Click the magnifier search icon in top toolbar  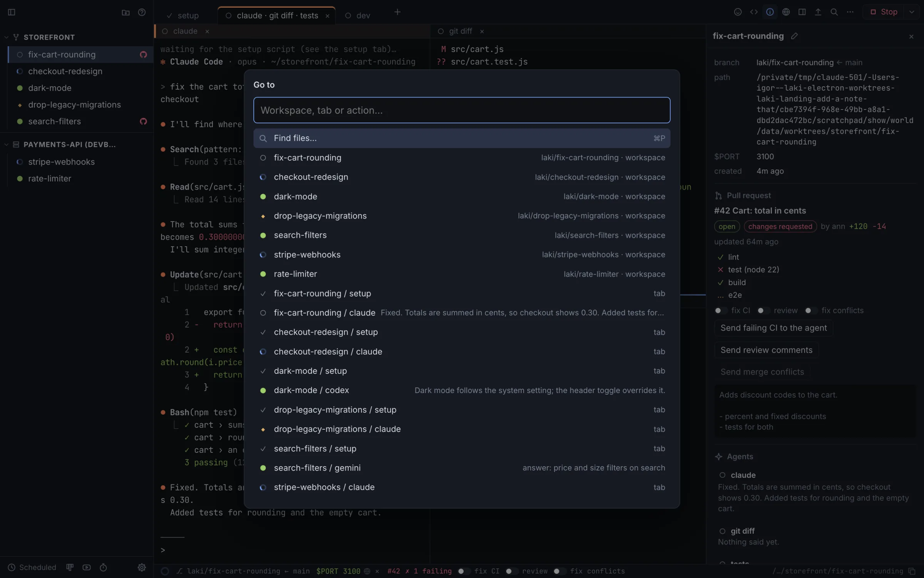point(834,12)
